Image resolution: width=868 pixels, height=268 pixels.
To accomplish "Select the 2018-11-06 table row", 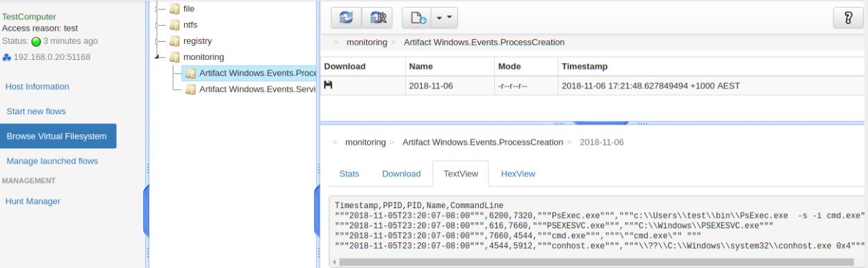I will point(593,86).
